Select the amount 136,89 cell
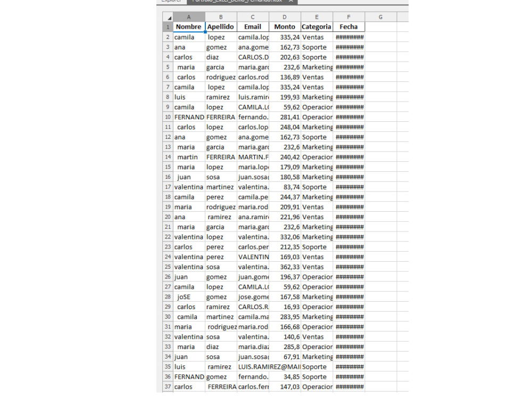The width and height of the screenshot is (532, 399). click(285, 77)
